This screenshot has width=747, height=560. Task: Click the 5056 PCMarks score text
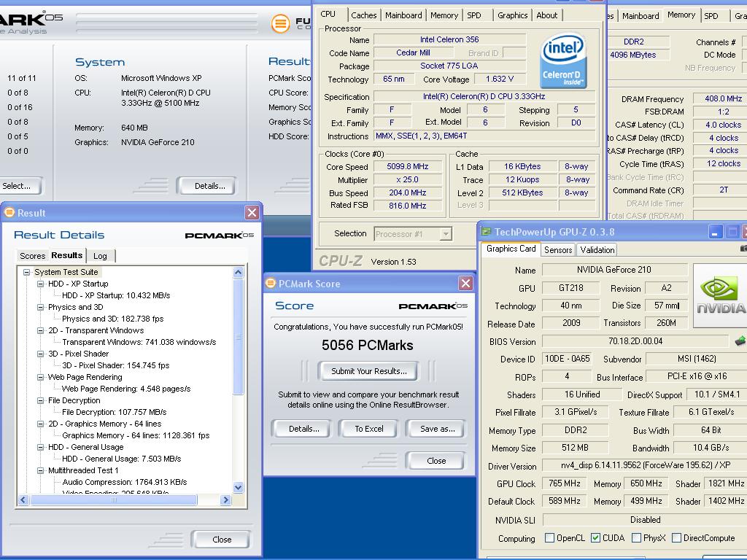tap(368, 345)
